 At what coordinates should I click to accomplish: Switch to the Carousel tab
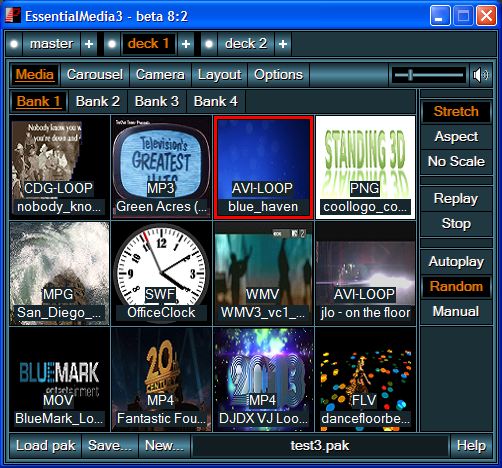click(x=95, y=75)
